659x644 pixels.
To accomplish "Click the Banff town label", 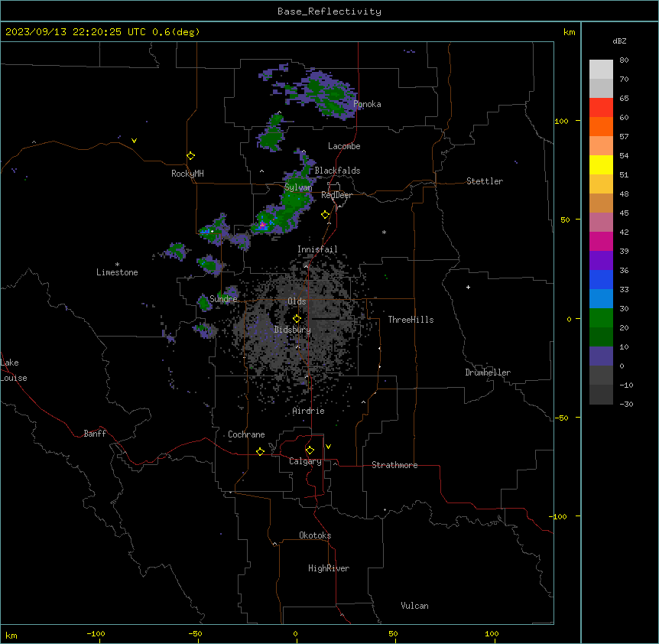I will click(x=95, y=434).
